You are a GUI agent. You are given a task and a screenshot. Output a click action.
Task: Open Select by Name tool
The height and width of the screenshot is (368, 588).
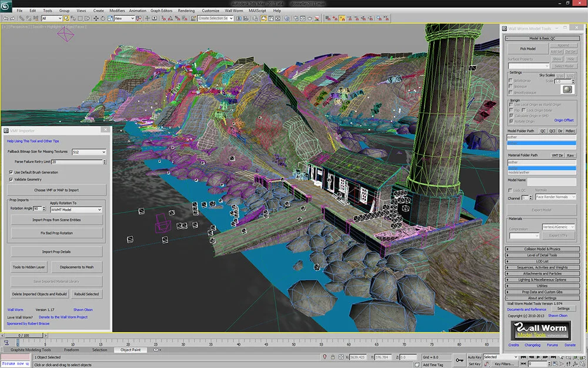[73, 18]
